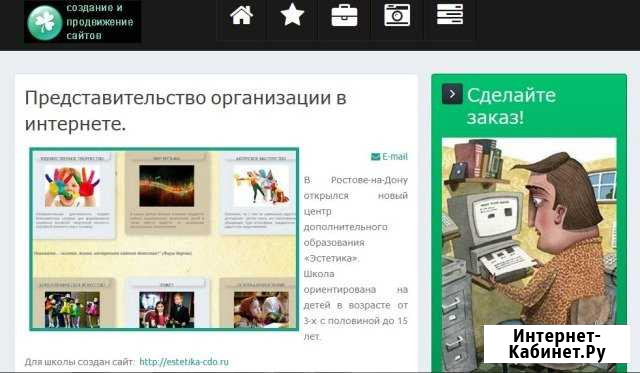Open the briefcase portfolio icon
Viewport: 640px width, 373px height.
344,16
